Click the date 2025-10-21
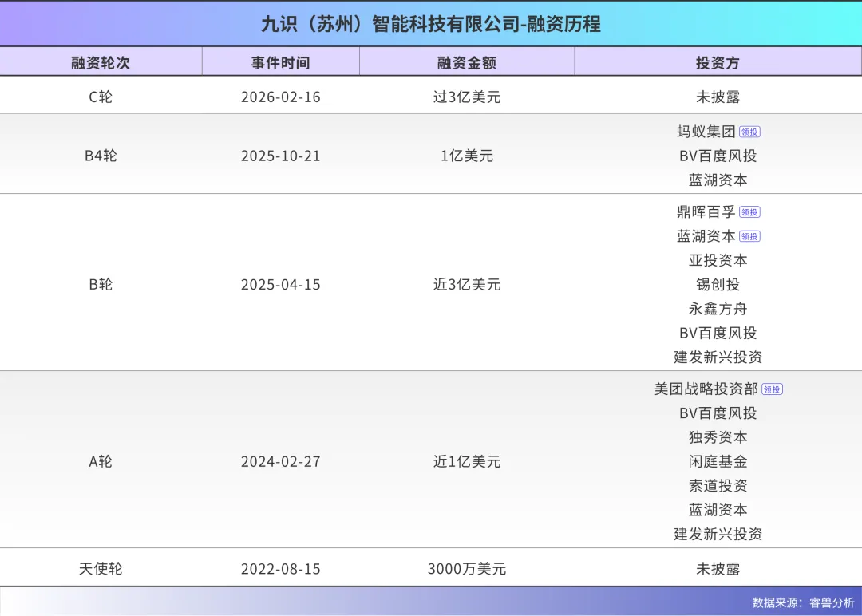This screenshot has width=862, height=616. [280, 156]
